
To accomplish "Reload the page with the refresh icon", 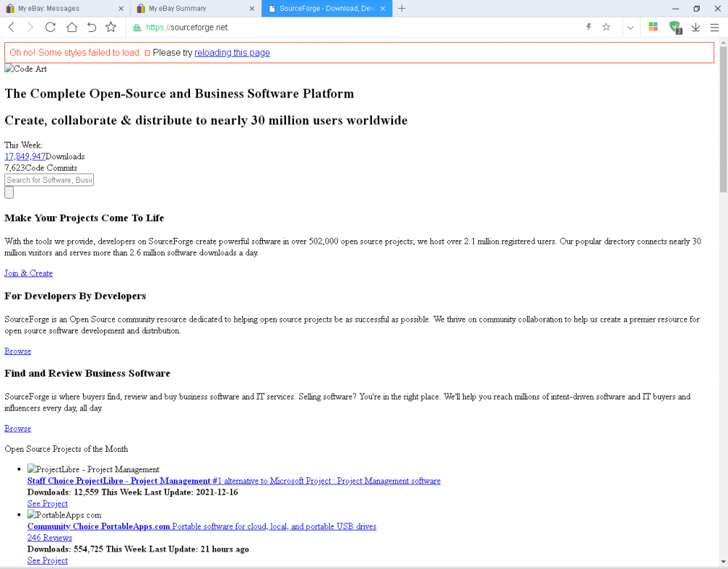I will click(x=50, y=27).
